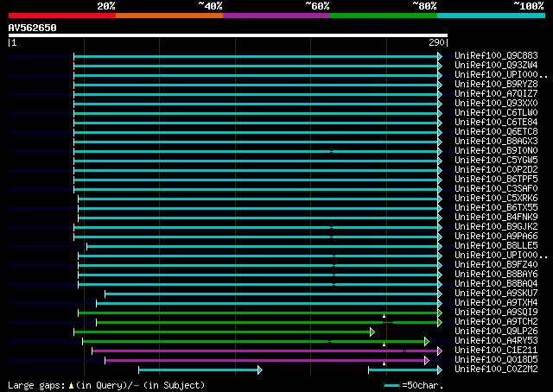Image resolution: width=553 pixels, height=392 pixels.
Task: Click the yellow triangle in the Large gaps legend
Action: coord(71,386)
